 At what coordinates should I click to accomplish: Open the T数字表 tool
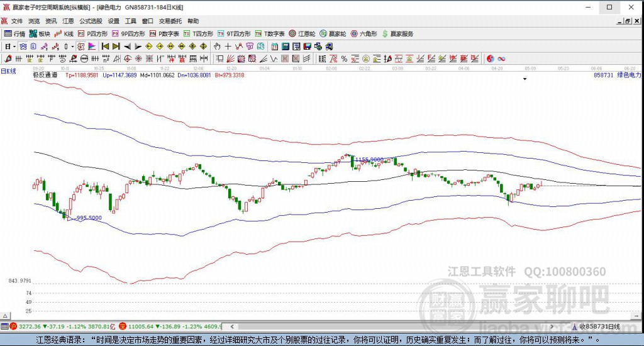pyautogui.click(x=270, y=34)
